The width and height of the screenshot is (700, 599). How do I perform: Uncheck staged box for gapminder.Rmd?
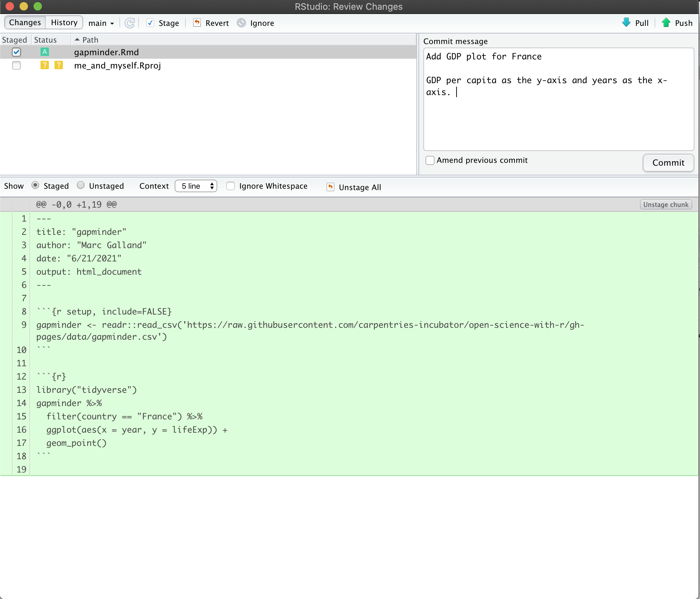16,52
